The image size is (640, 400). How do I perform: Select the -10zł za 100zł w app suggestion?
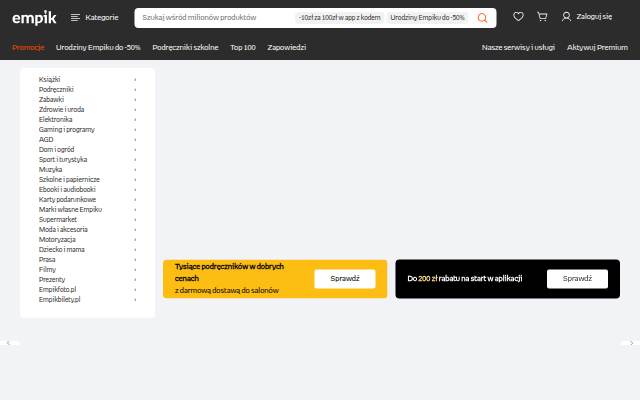point(340,18)
